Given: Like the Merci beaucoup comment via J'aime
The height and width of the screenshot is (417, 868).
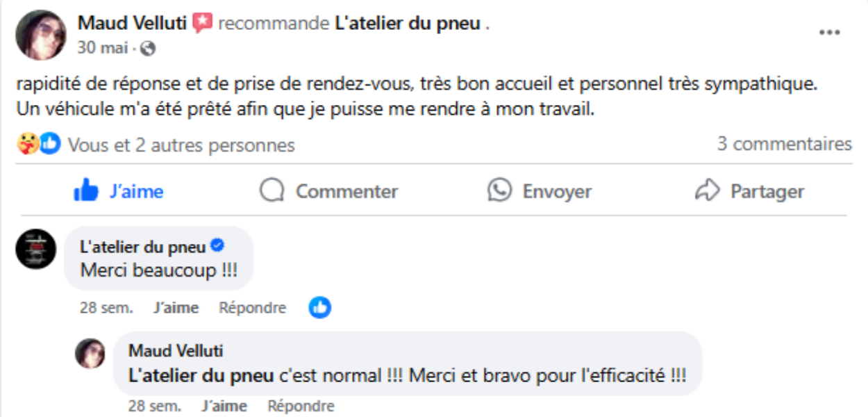Looking at the screenshot, I should (x=176, y=308).
